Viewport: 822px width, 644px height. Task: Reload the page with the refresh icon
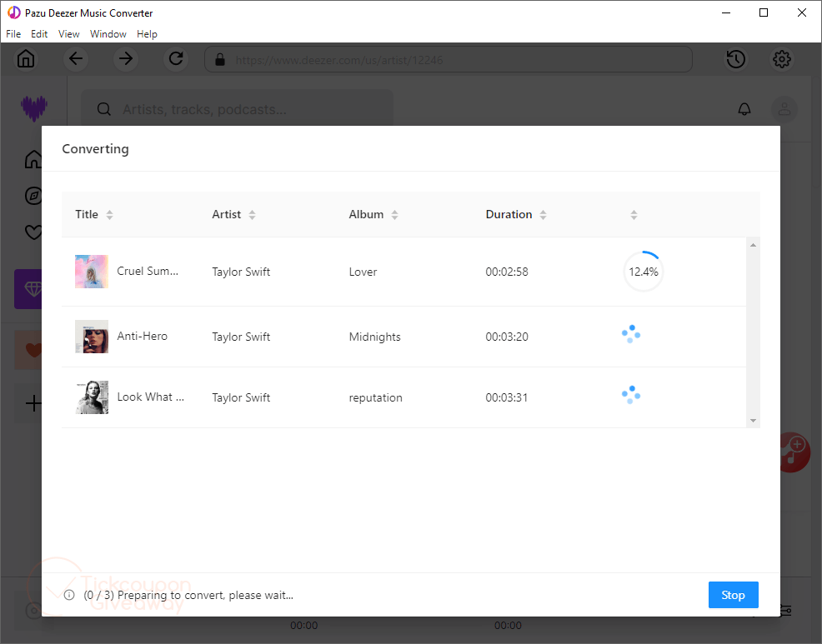pos(175,59)
